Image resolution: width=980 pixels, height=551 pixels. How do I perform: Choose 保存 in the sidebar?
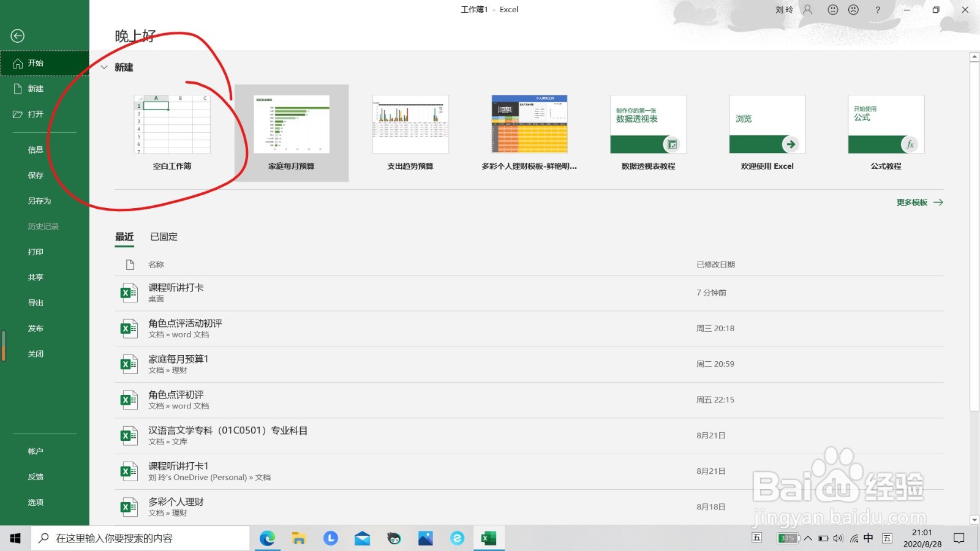45,175
